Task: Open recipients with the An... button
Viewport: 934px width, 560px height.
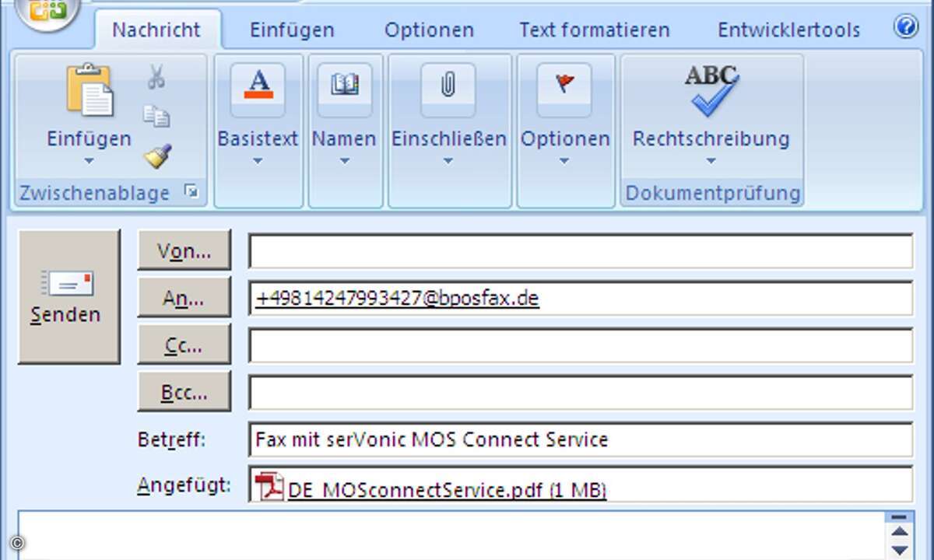Action: click(184, 297)
